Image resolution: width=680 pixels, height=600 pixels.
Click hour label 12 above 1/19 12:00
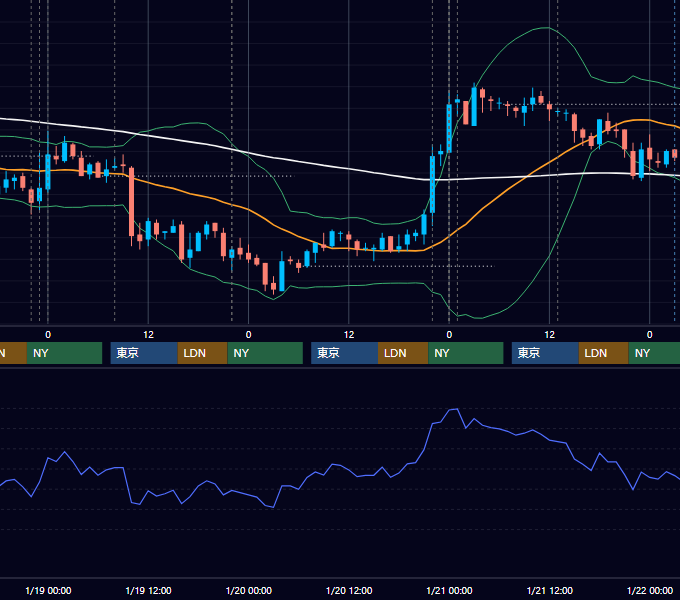(148, 335)
